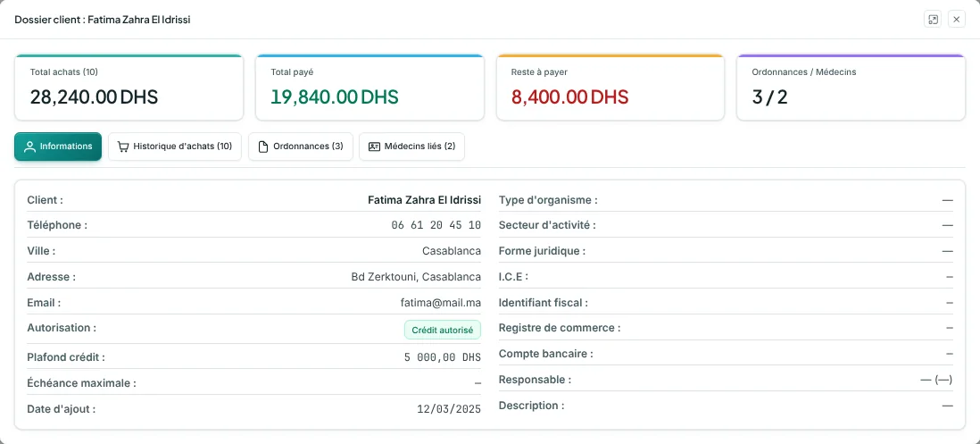
Task: Click the Échéance maximale label
Action: pos(81,383)
